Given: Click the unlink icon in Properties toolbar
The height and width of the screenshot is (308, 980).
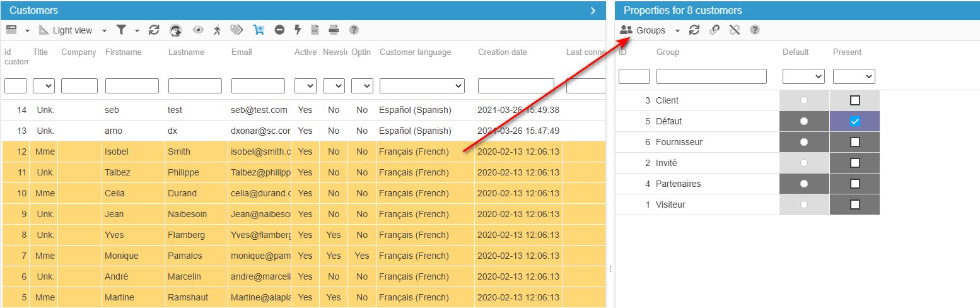Looking at the screenshot, I should pyautogui.click(x=734, y=30).
